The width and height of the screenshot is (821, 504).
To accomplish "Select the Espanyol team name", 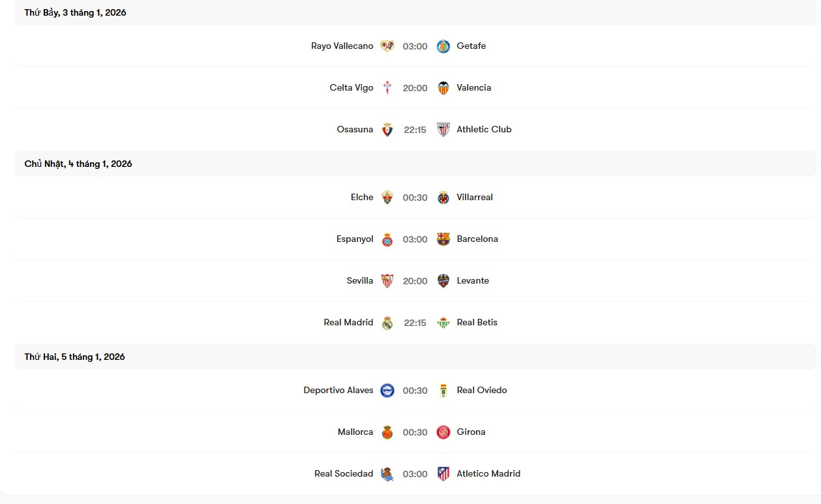I will tap(355, 239).
